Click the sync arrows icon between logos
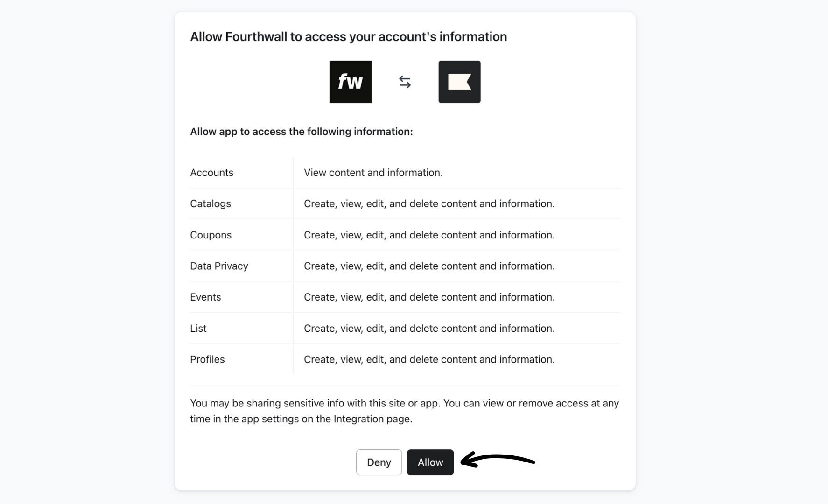828x504 pixels. pyautogui.click(x=404, y=82)
